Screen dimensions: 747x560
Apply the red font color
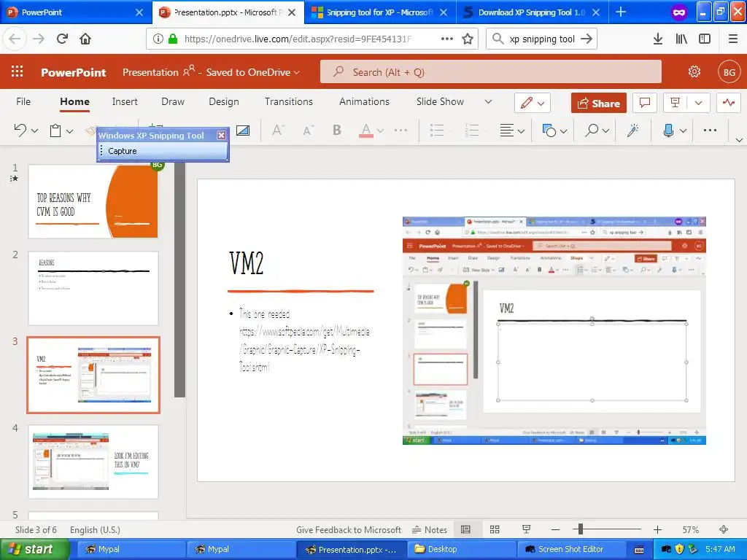(366, 130)
